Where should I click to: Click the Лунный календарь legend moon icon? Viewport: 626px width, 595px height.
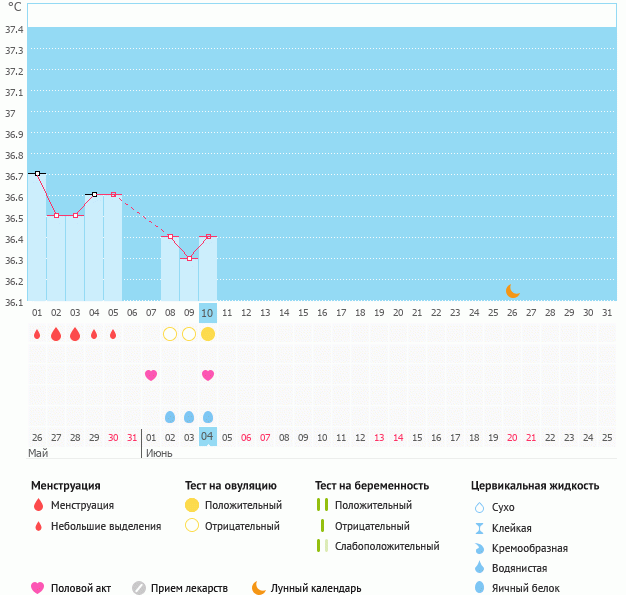click(x=259, y=588)
